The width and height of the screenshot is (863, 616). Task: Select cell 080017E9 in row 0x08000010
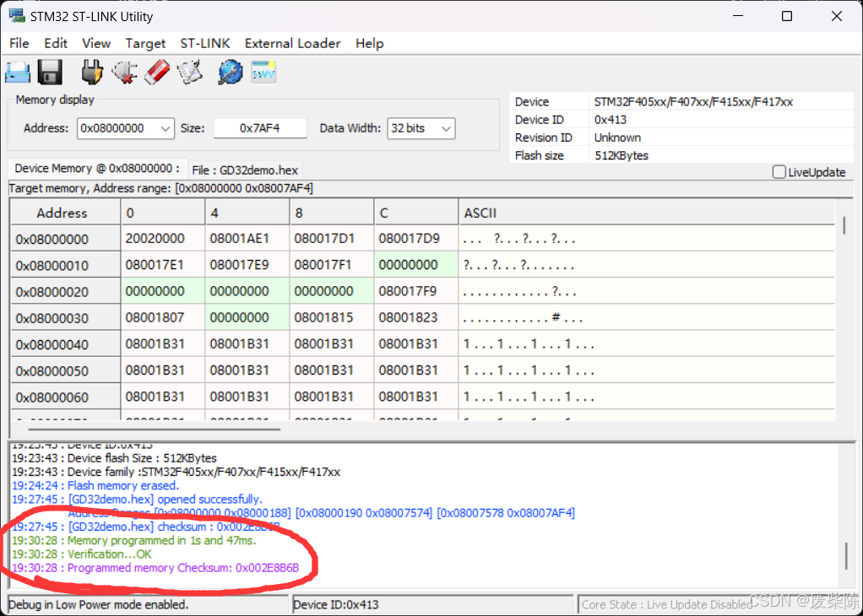tap(247, 265)
